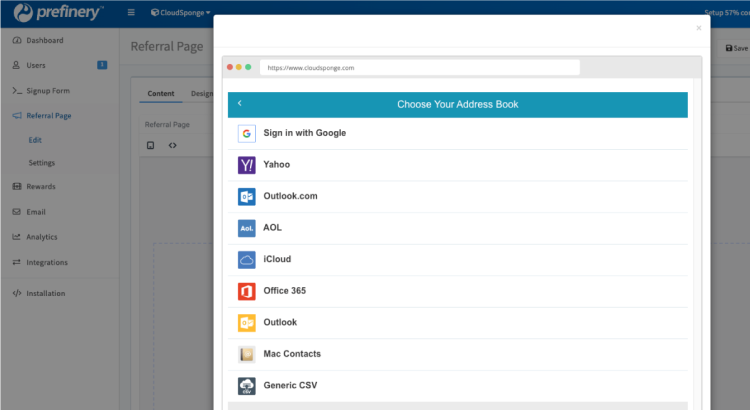The width and height of the screenshot is (750, 410).
Task: Click the Sign in with Google option
Action: 304,134
